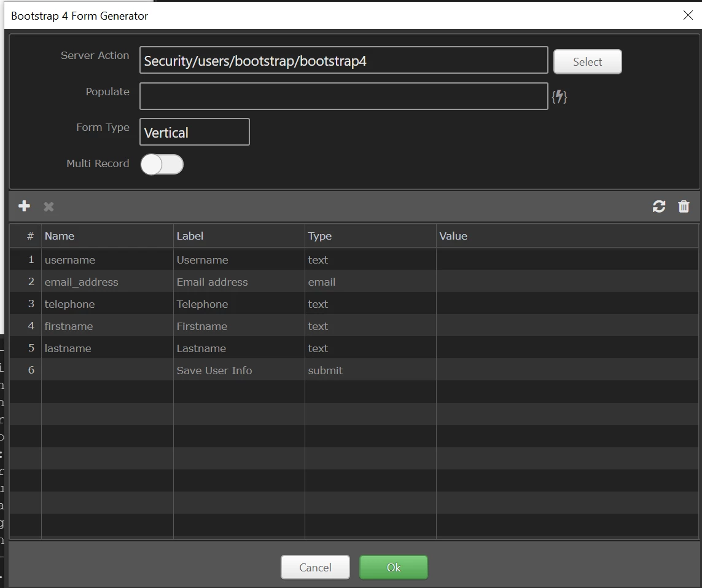Click the 'email' type cell

click(x=370, y=281)
